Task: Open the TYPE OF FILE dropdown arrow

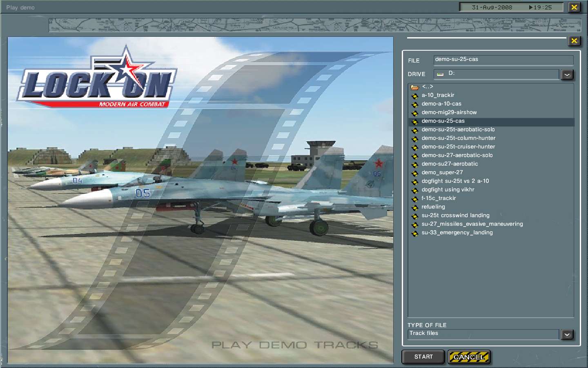Action: (567, 334)
